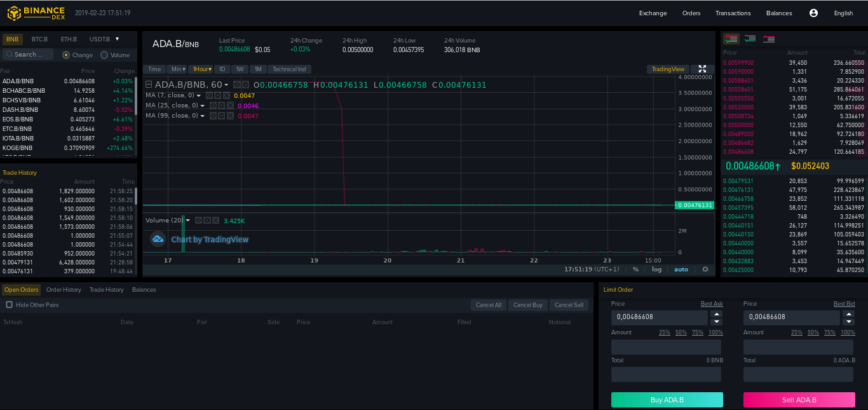Remove the MA 99 indicator
This screenshot has height=410, width=868.
point(230,116)
